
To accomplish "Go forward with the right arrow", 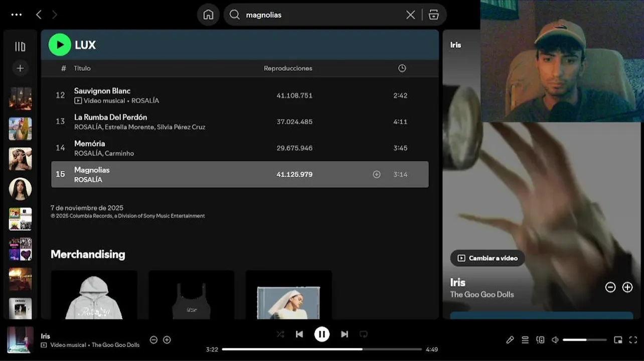I will 55,15.
